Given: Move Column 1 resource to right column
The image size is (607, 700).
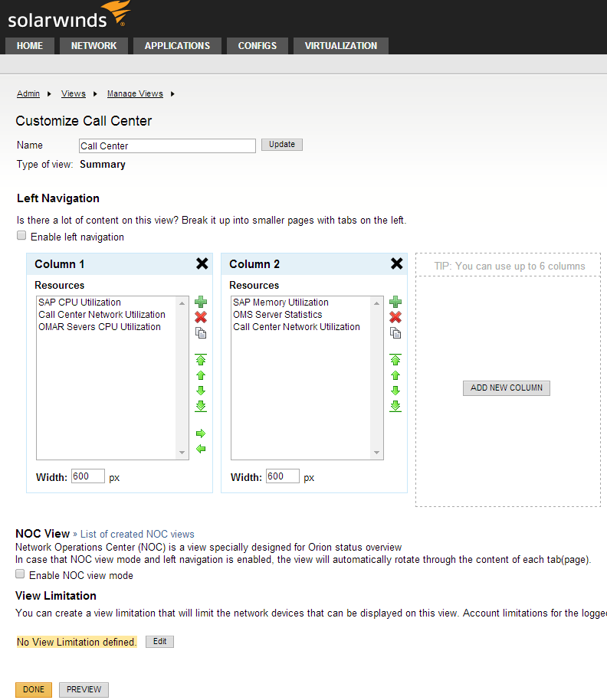Looking at the screenshot, I should pyautogui.click(x=201, y=433).
